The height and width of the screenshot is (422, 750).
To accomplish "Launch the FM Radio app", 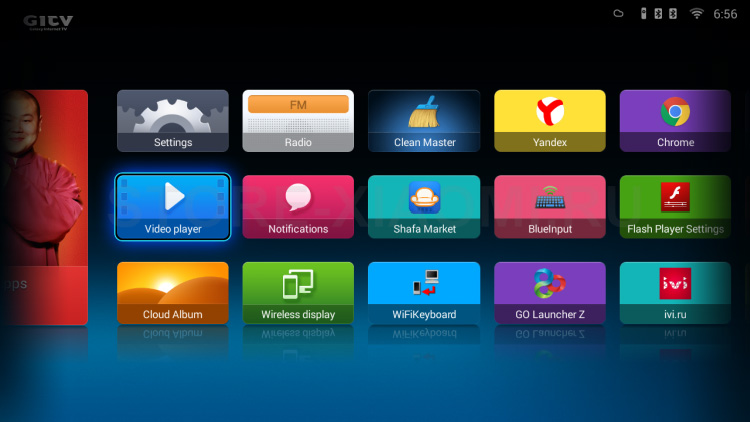I will point(298,121).
